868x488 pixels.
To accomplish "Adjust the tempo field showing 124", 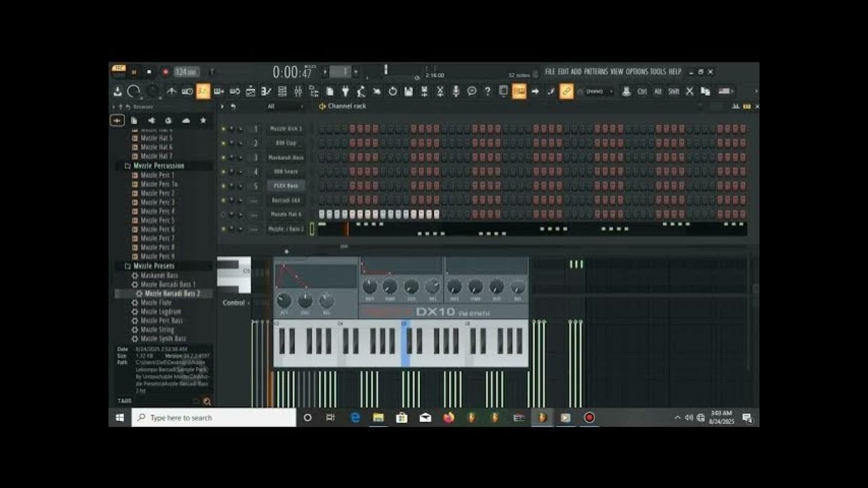I will [186, 72].
